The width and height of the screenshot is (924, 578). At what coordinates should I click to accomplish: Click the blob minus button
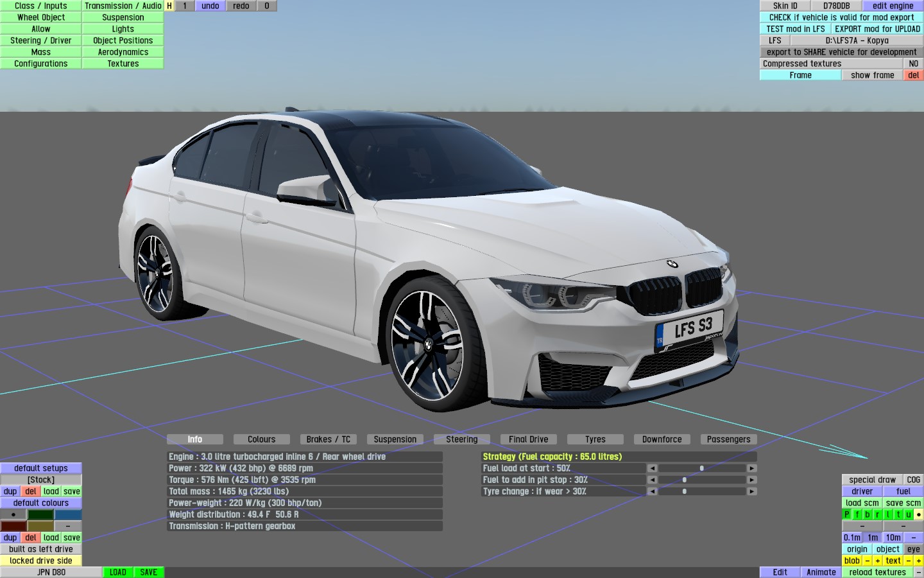[868, 561]
